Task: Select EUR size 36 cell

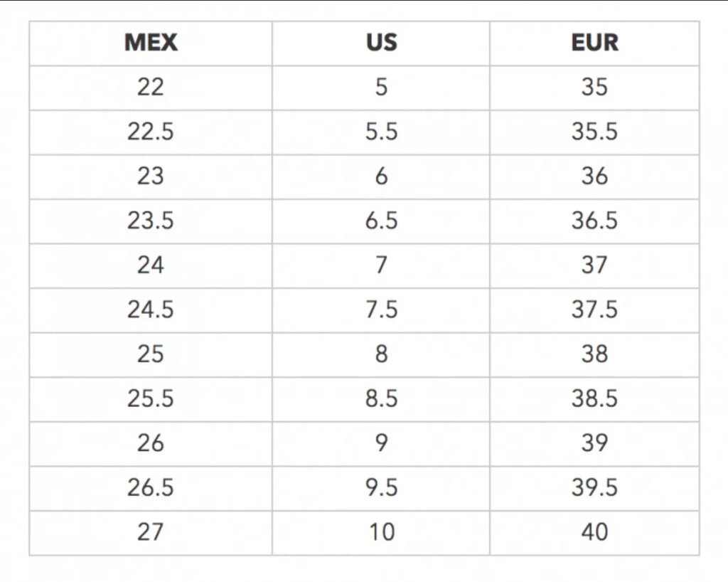Action: pyautogui.click(x=595, y=177)
